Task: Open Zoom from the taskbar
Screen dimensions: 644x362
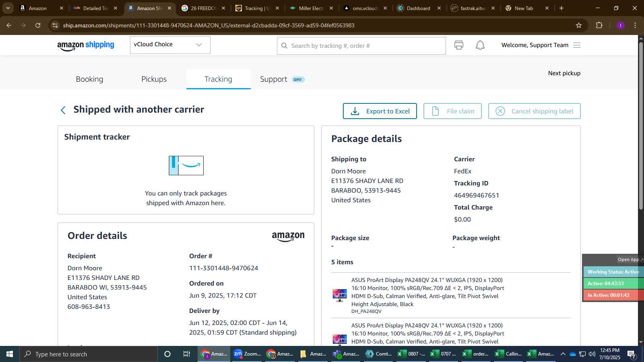Action: pos(247,354)
